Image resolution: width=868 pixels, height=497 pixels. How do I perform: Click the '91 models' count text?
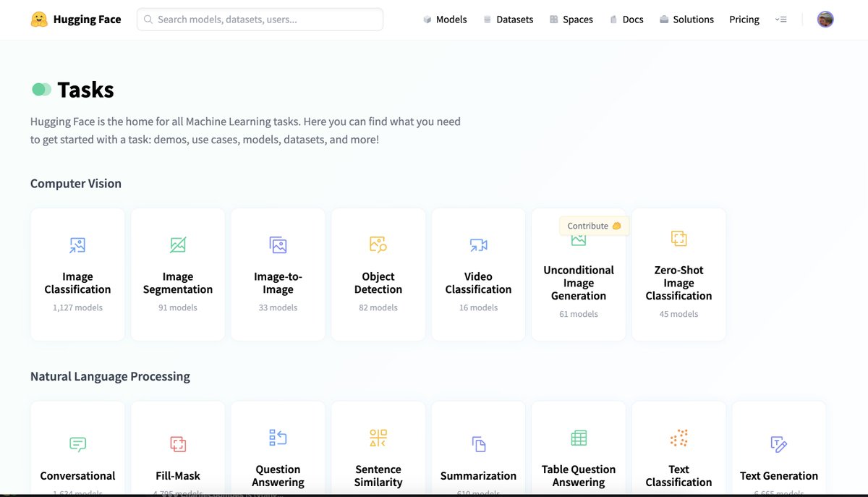click(178, 307)
